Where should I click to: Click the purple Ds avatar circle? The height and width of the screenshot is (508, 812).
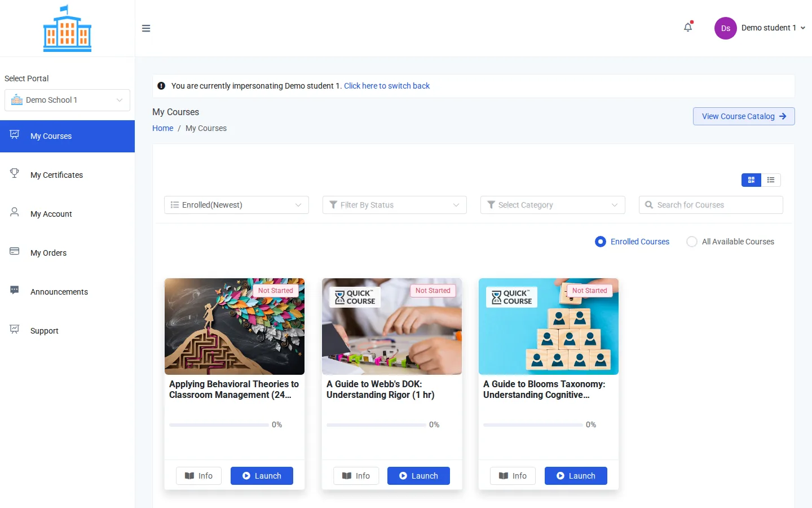pyautogui.click(x=726, y=28)
